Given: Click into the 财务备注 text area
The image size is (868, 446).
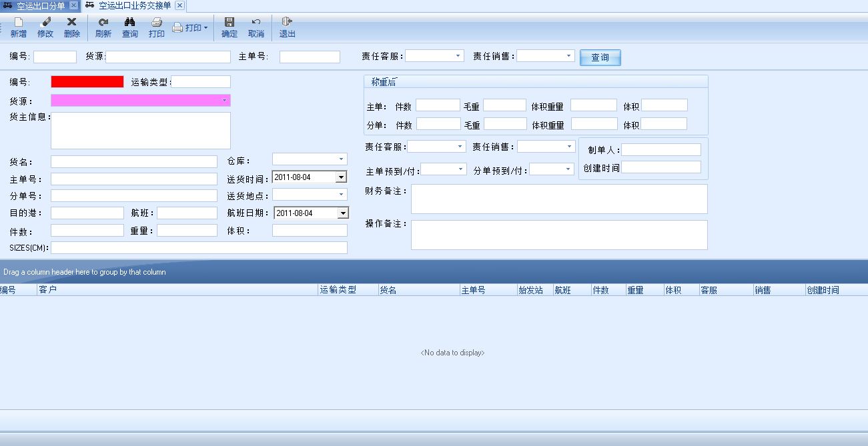Looking at the screenshot, I should point(558,199).
